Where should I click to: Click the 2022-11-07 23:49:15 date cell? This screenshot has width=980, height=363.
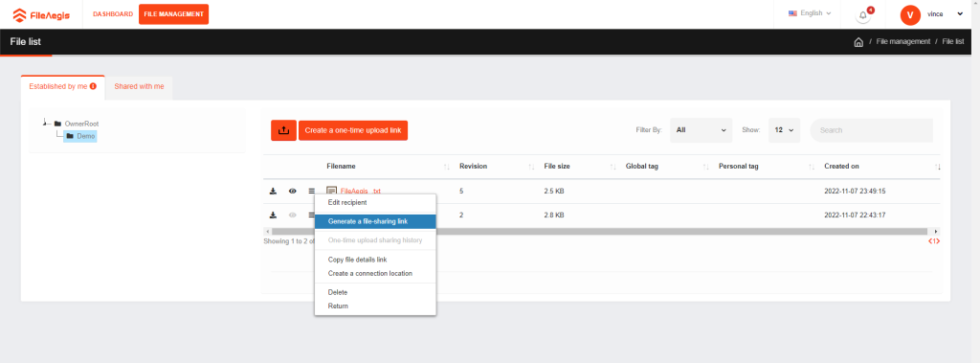[855, 191]
